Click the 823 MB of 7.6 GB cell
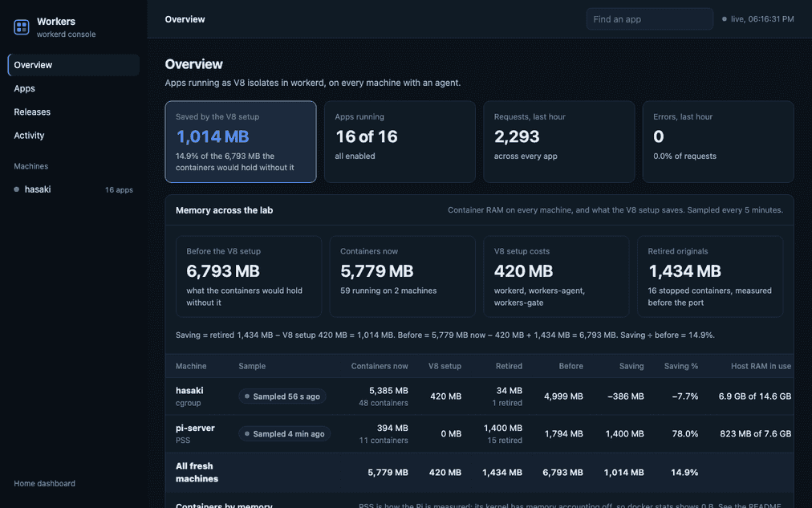 click(756, 434)
